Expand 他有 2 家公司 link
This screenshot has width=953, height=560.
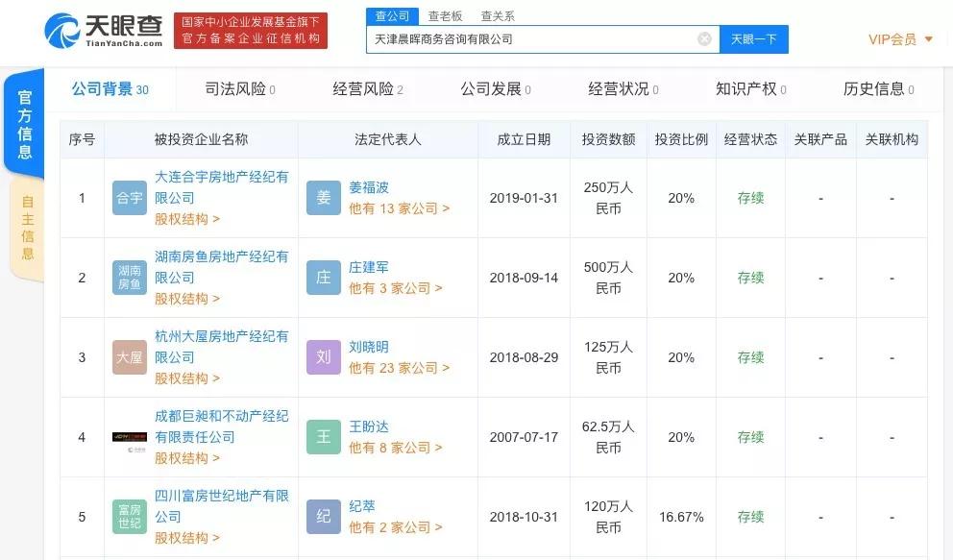pos(396,527)
